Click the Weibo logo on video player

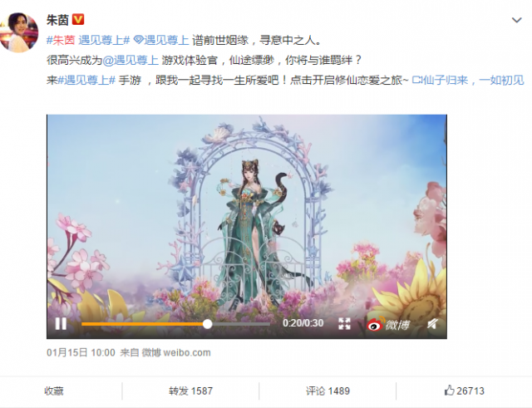click(388, 324)
